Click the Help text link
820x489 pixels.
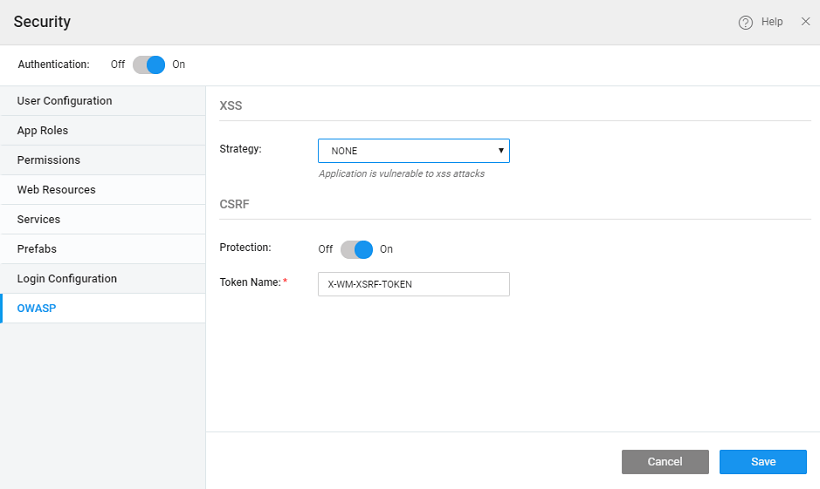(771, 22)
